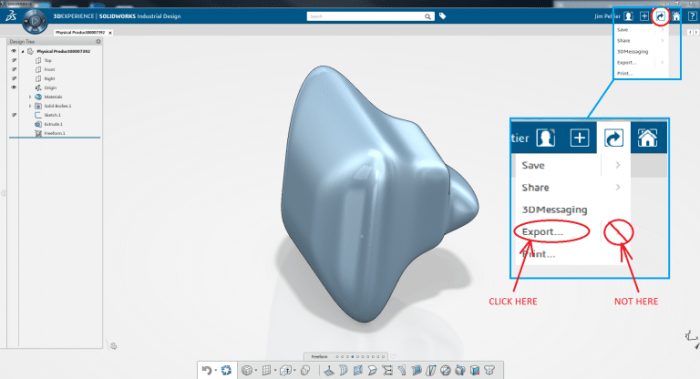This screenshot has width=700, height=379.
Task: Click the view orientation box icon
Action: coord(286,370)
